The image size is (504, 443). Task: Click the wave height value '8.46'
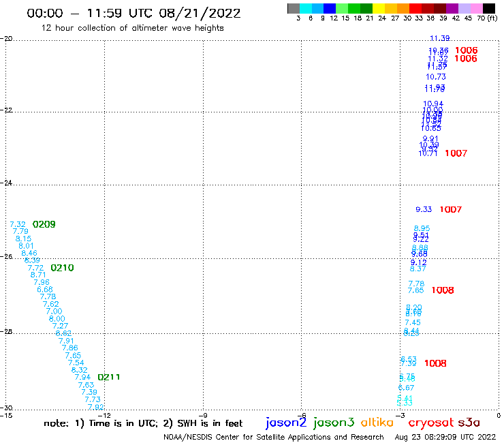[29, 253]
